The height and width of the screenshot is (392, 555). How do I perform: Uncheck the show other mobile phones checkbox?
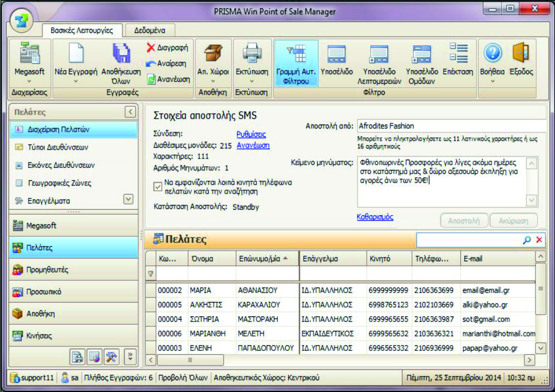(158, 186)
